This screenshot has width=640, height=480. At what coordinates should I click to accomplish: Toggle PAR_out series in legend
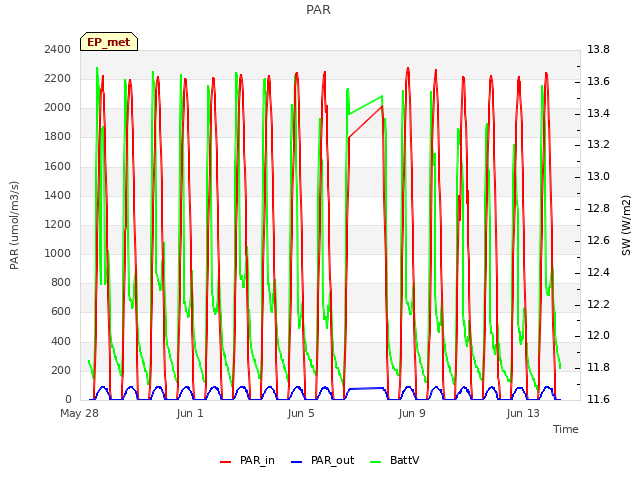point(322,460)
